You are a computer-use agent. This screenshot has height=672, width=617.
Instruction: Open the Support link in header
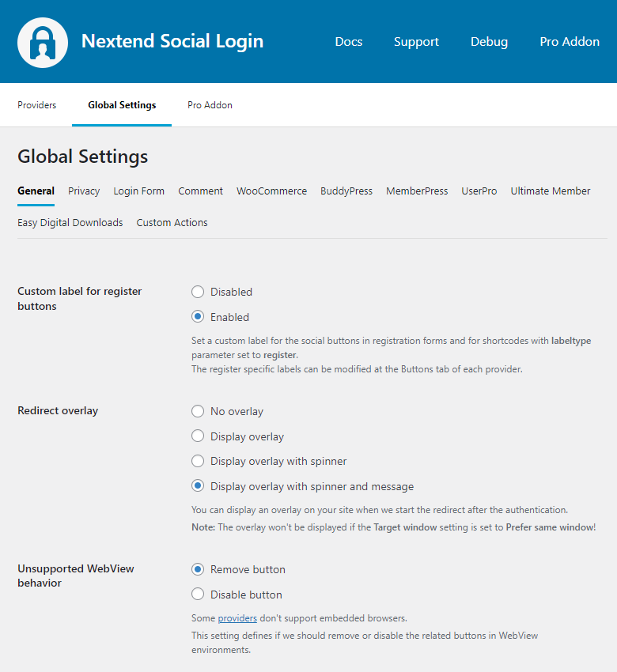pyautogui.click(x=416, y=42)
